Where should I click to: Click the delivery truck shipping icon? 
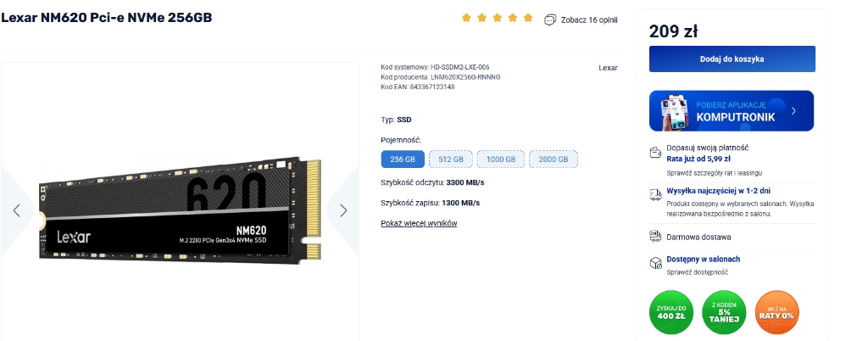(655, 194)
